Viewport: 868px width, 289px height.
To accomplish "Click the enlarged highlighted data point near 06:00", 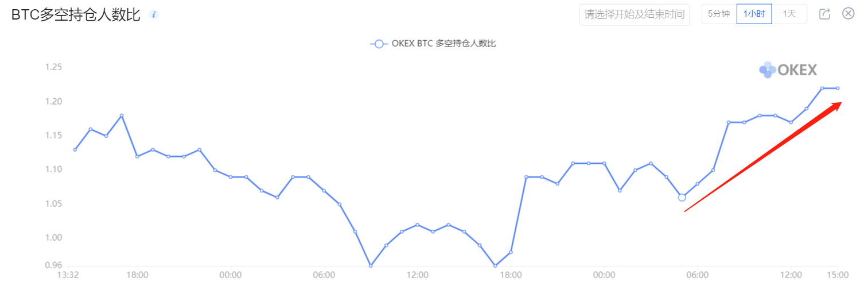I will click(682, 197).
